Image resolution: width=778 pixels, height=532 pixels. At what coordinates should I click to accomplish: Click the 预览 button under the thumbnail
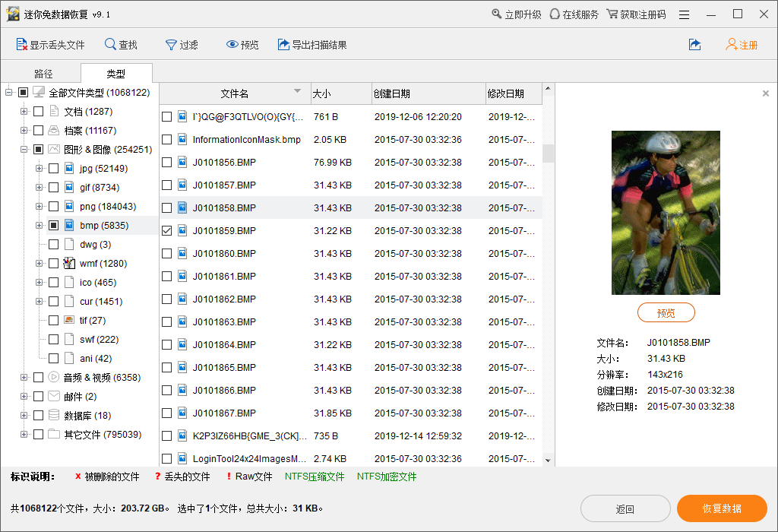(x=666, y=312)
